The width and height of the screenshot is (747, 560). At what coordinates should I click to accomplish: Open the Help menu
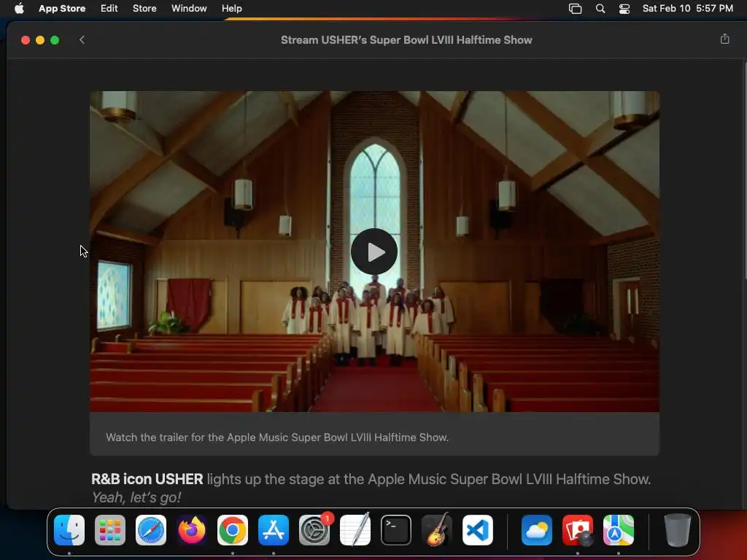[231, 9]
